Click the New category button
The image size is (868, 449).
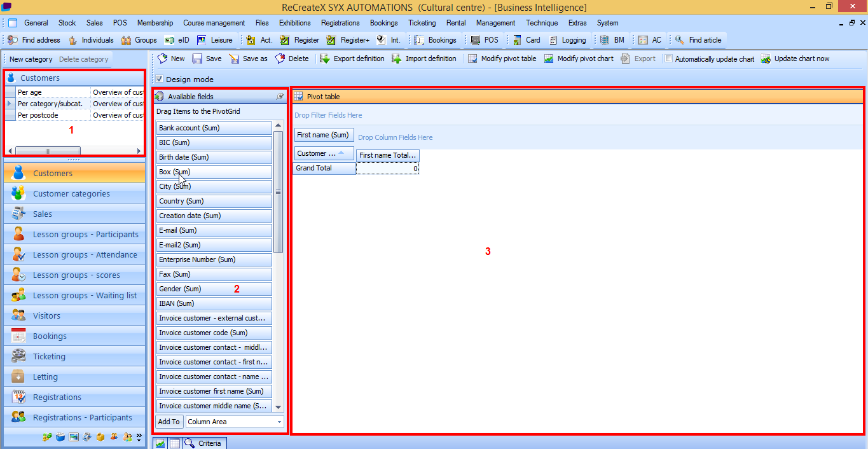[31, 59]
